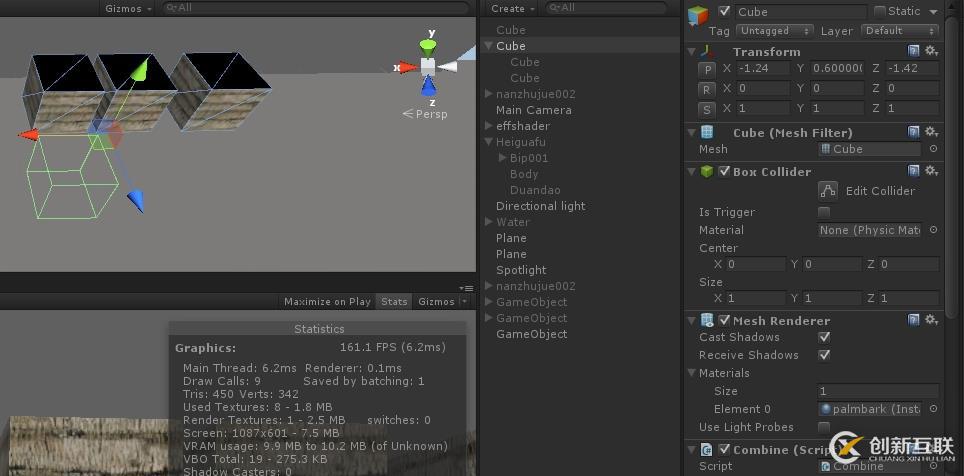964x476 pixels.
Task: Click blue Z cone on scene orientation gizmo
Action: (429, 87)
